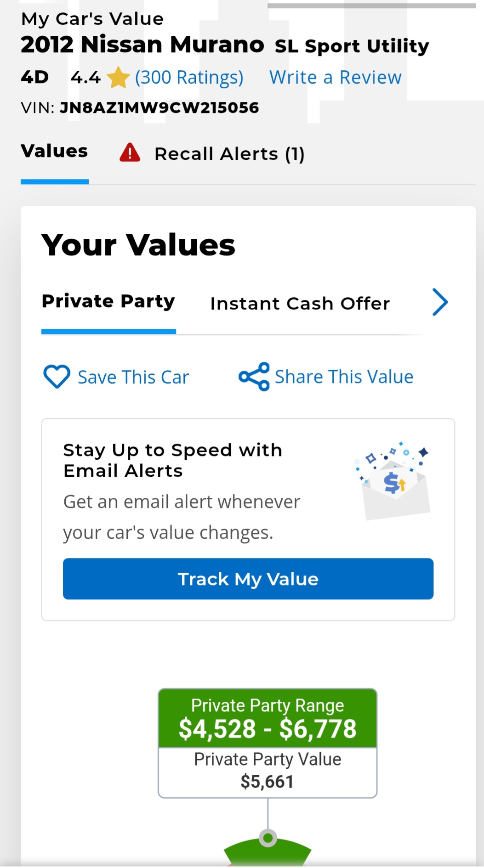This screenshot has height=868, width=484.
Task: Tap the Private Party Value $5,661 amount
Action: point(267,781)
